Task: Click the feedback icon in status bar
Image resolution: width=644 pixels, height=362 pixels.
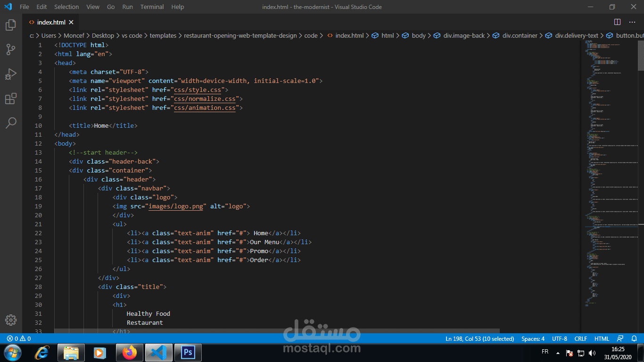Action: [x=620, y=338]
